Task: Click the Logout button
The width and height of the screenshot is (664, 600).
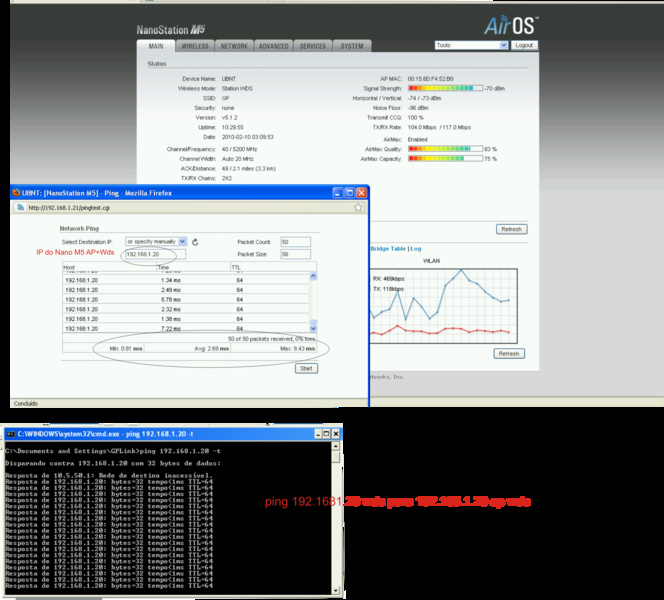Action: (524, 45)
